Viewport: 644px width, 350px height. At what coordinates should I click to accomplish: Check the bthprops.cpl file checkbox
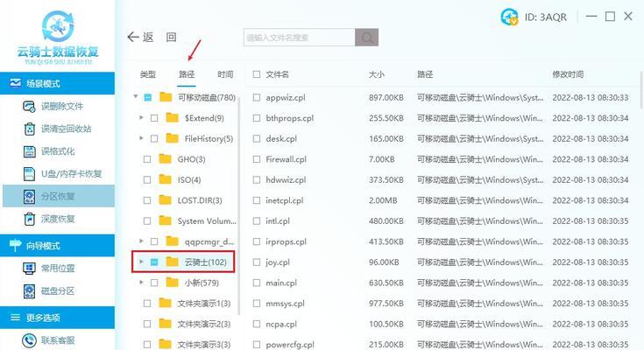click(257, 118)
